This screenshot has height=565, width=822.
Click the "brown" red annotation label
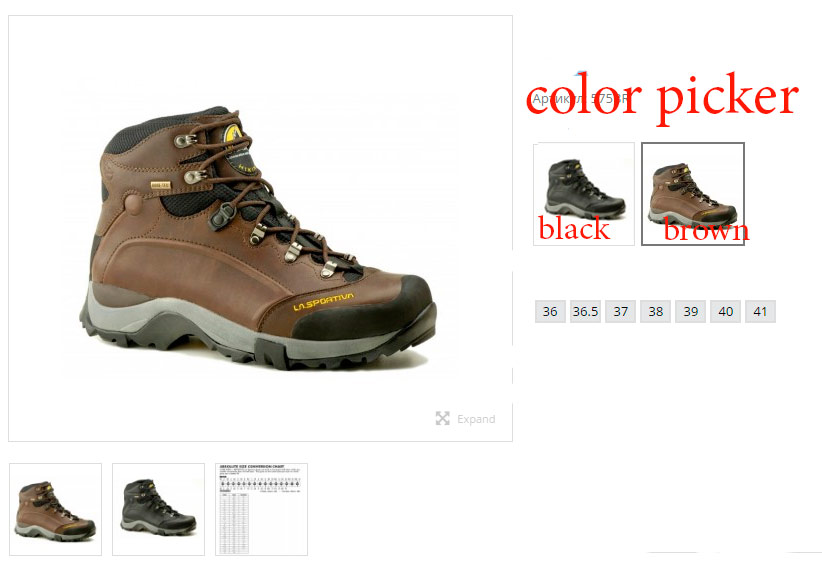click(x=706, y=231)
